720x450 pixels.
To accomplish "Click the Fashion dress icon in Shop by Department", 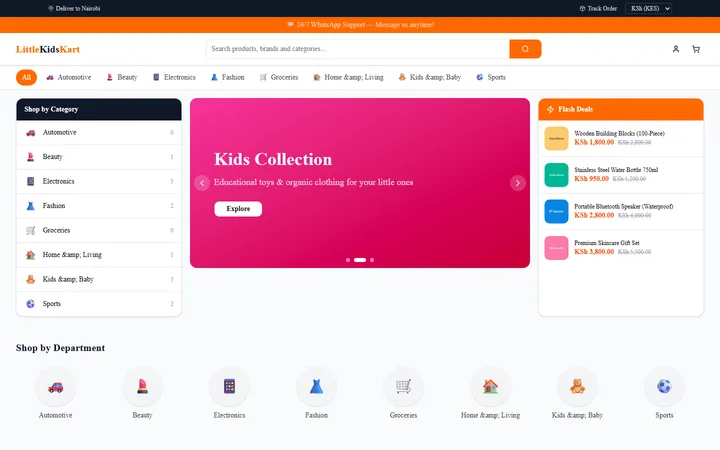I will (316, 387).
